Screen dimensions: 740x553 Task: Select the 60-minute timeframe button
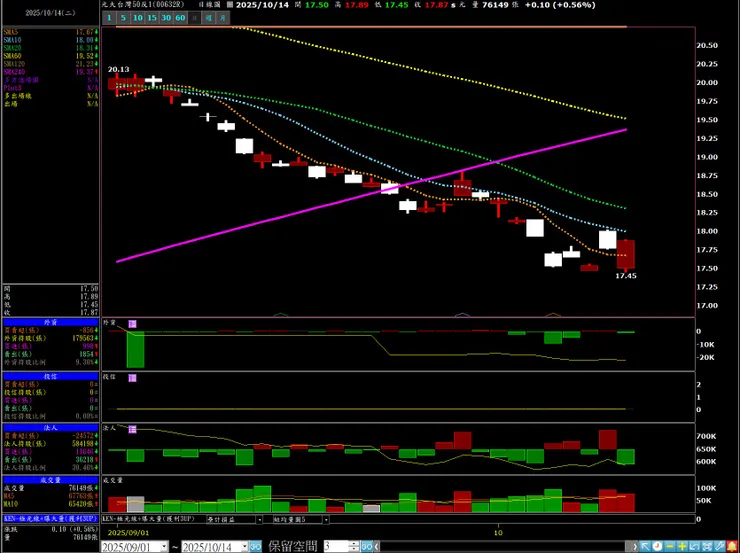tap(180, 18)
